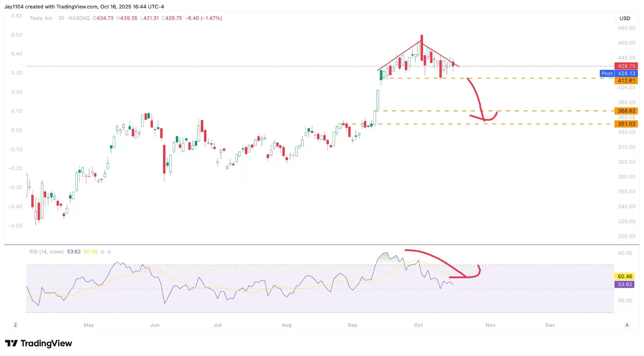Select the orange 368.62 level tag
This screenshot has height=356, width=644.
(626, 111)
